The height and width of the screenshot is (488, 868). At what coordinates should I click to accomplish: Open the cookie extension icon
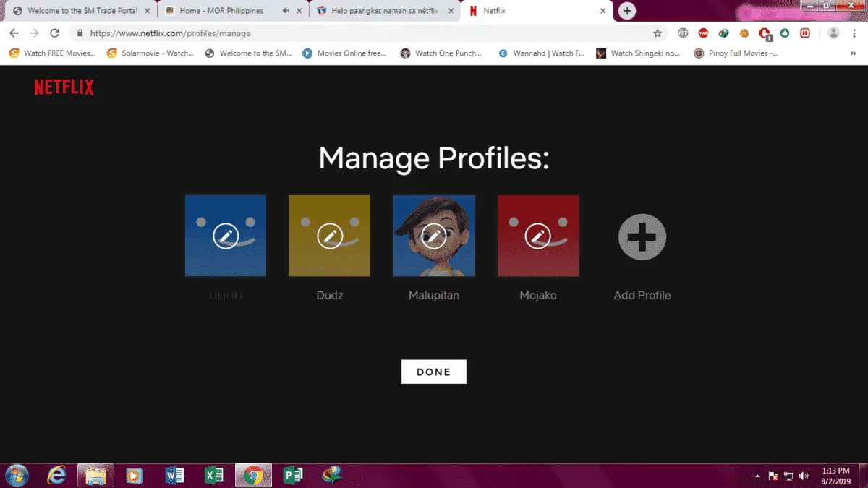pyautogui.click(x=744, y=33)
